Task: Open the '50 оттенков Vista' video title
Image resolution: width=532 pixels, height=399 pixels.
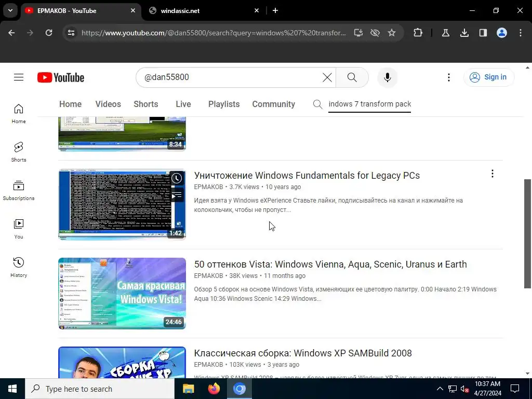Action: tap(330, 264)
